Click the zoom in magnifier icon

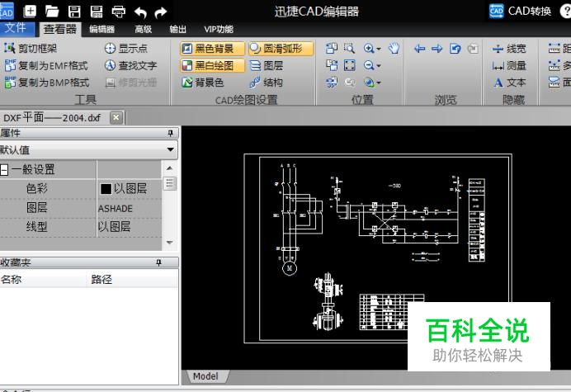coord(369,48)
